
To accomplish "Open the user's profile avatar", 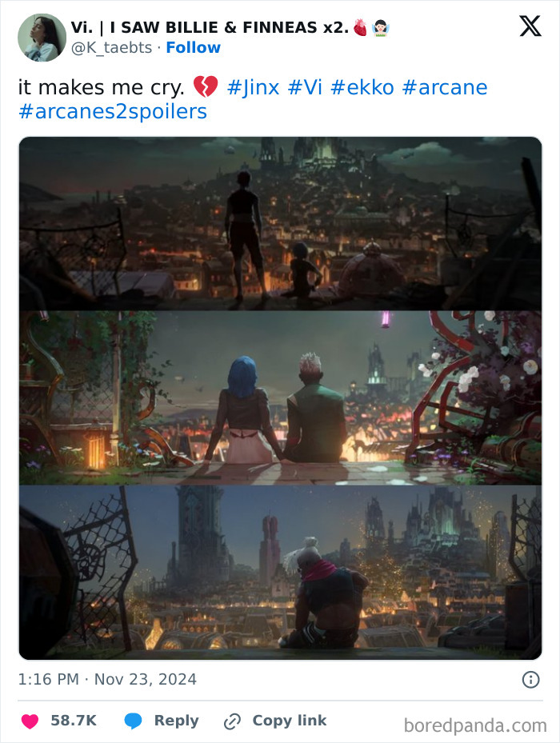I will point(42,38).
